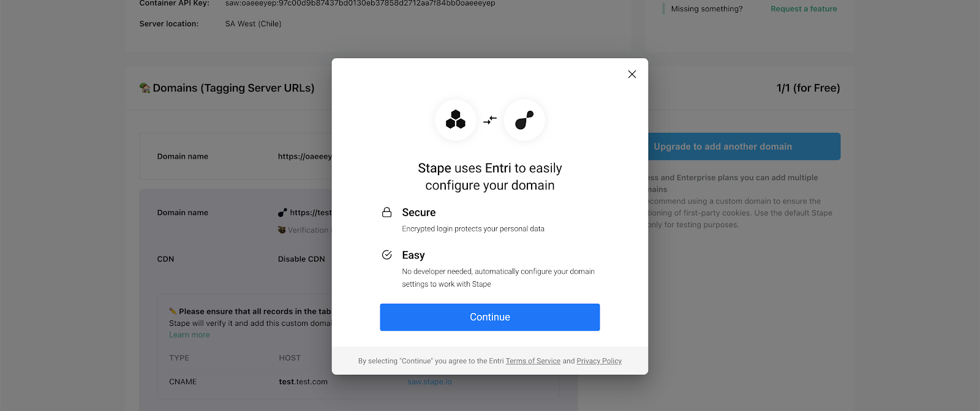This screenshot has width=980, height=411.
Task: Click the padlock icon beside Secure
Action: click(x=387, y=213)
